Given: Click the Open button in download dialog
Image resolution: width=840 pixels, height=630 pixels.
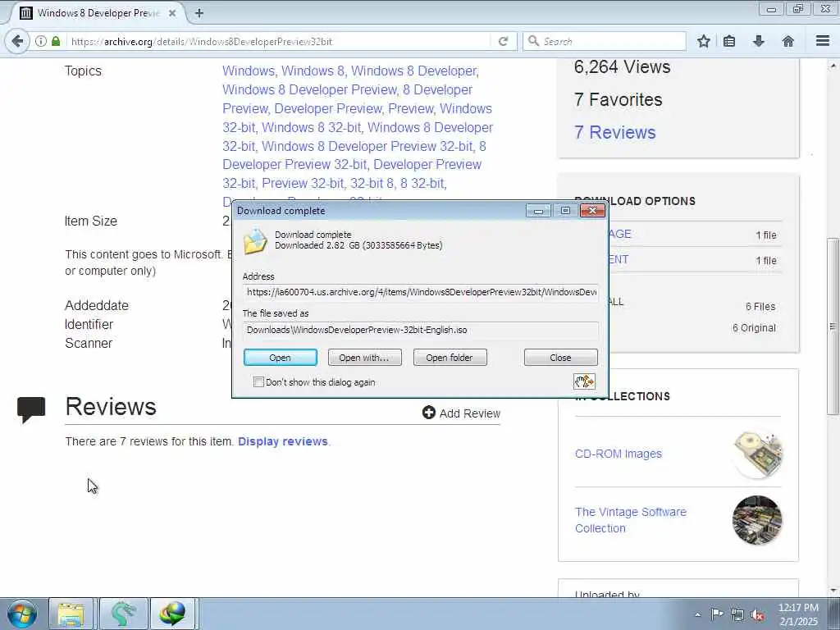Looking at the screenshot, I should click(281, 358).
